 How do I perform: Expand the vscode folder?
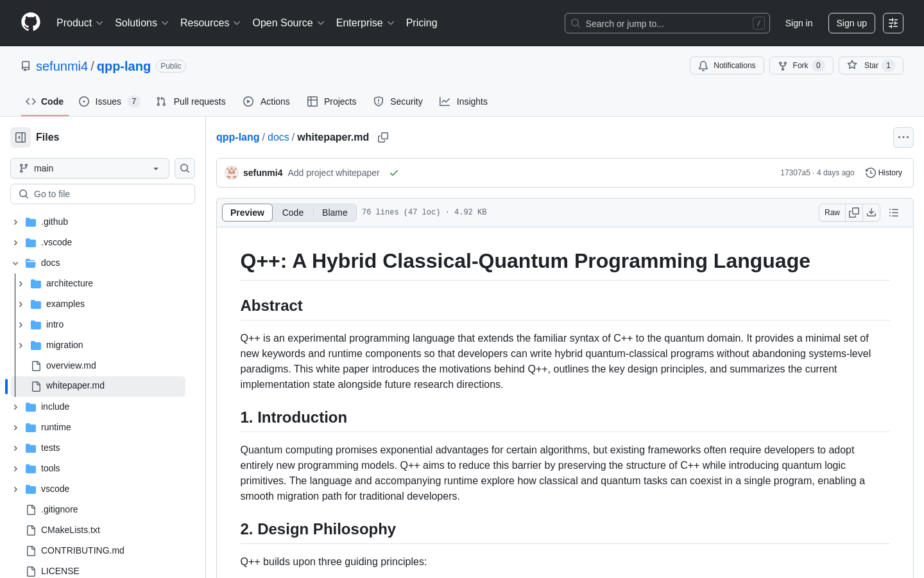click(15, 489)
